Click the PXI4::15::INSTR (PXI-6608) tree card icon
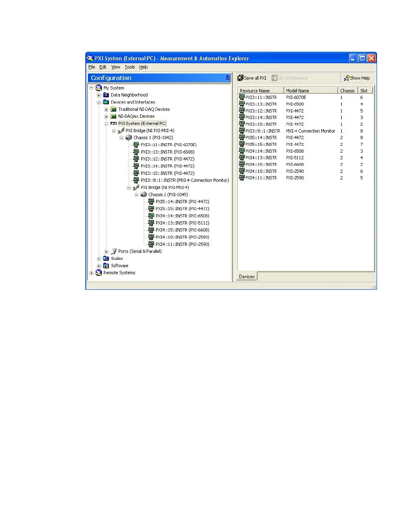 coord(151,230)
